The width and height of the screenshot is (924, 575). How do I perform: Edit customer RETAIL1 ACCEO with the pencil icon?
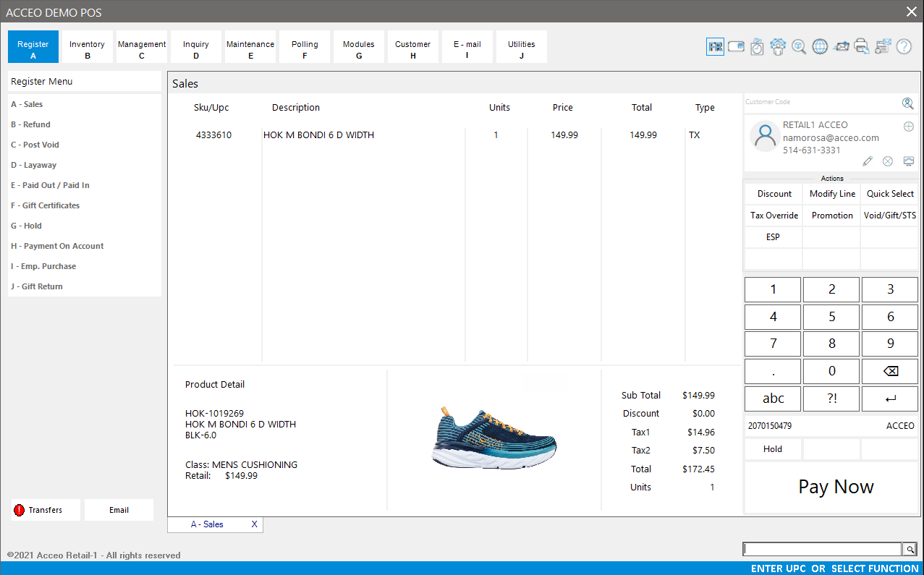coord(868,161)
